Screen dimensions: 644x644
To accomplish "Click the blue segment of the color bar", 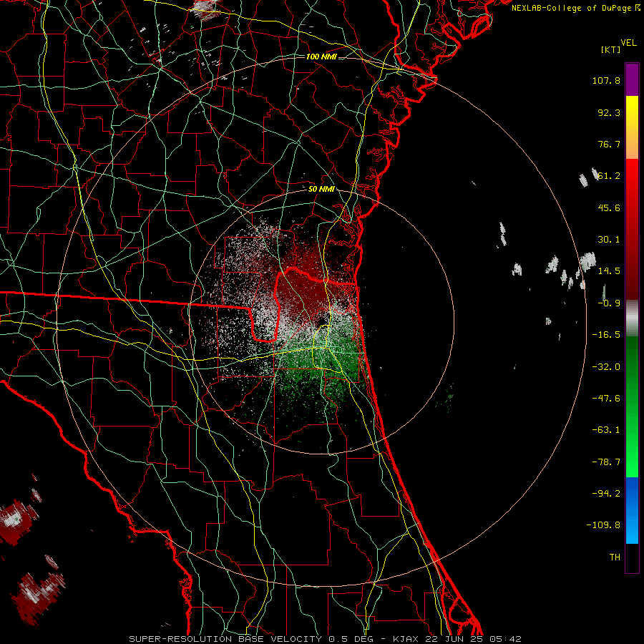I will coord(632,510).
